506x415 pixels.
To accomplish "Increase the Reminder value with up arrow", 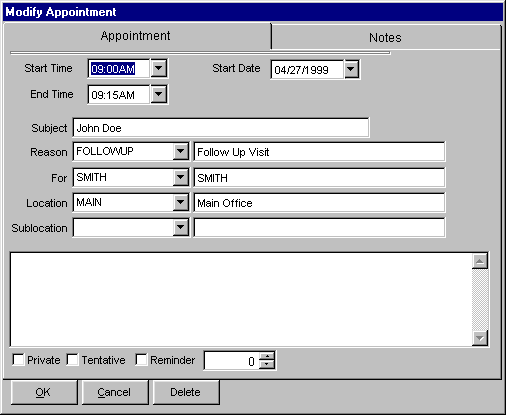I will (x=267, y=357).
